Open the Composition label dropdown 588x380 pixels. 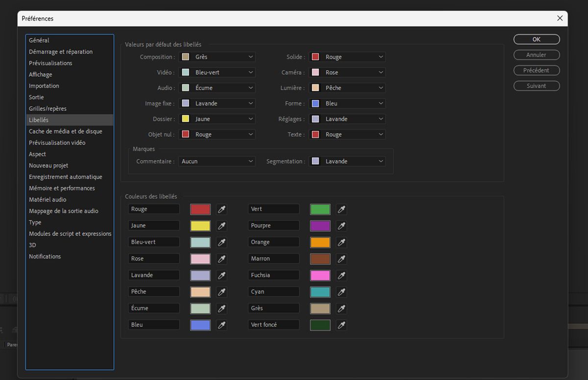pos(217,57)
